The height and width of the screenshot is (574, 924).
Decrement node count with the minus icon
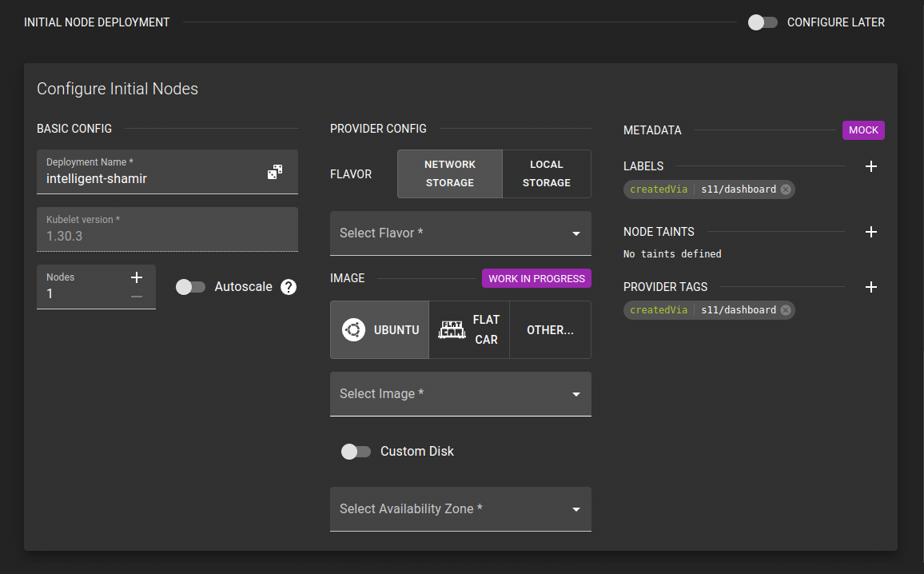136,295
